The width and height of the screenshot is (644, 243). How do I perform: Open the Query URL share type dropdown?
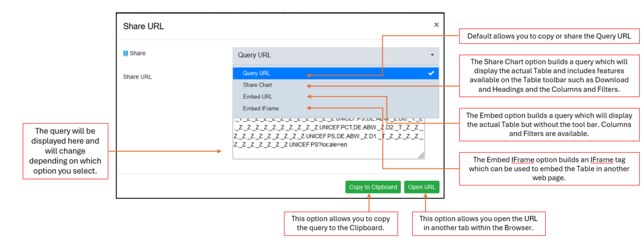(x=335, y=55)
